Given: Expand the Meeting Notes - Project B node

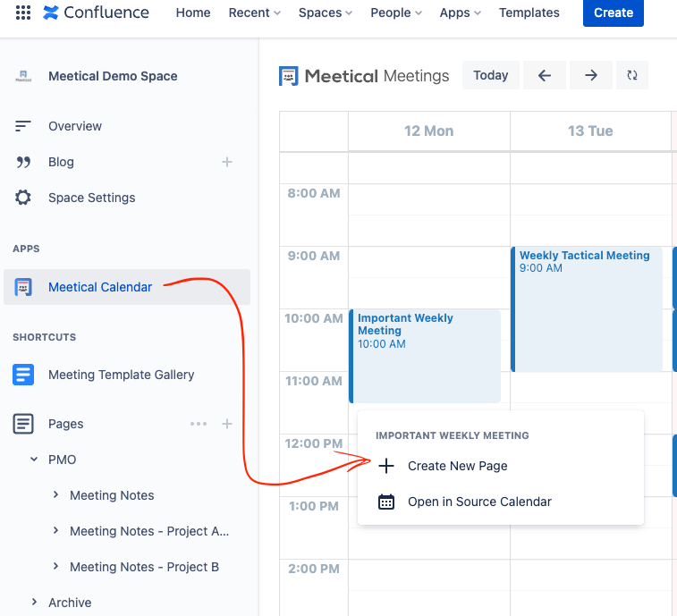Looking at the screenshot, I should [x=55, y=566].
